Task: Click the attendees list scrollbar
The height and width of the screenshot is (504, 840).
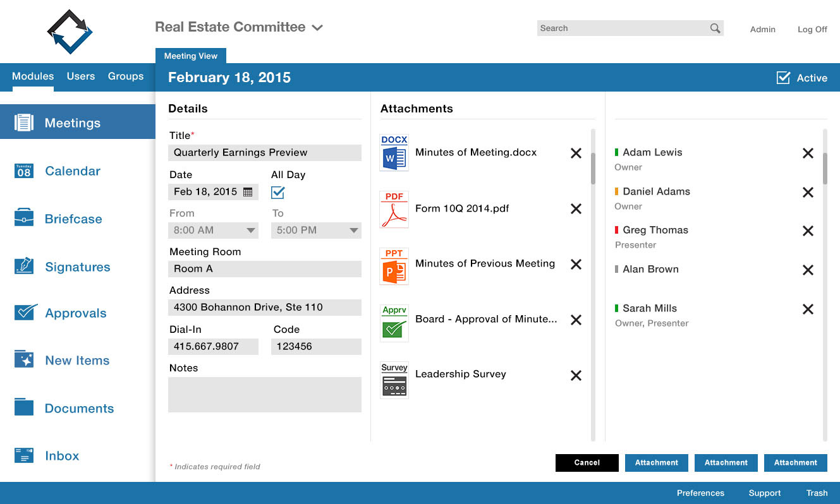Action: point(825,168)
